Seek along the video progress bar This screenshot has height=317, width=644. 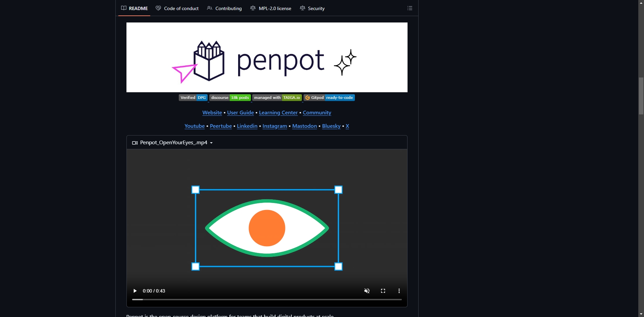(x=267, y=299)
